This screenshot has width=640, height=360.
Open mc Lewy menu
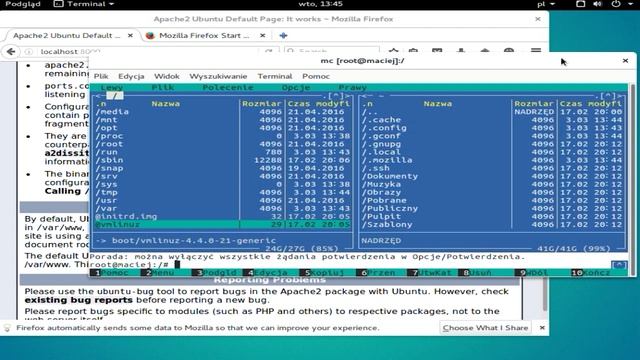(x=111, y=87)
